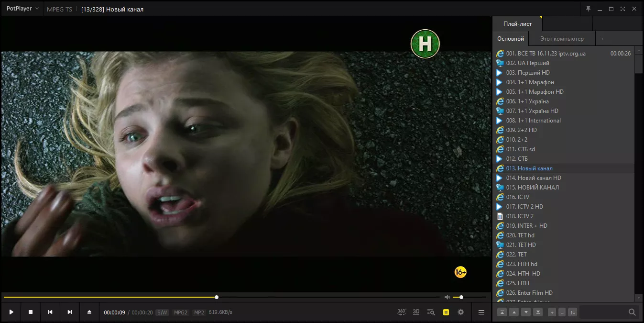644x323 pixels.
Task: Toggle fullscreen mode in title bar
Action: click(622, 9)
